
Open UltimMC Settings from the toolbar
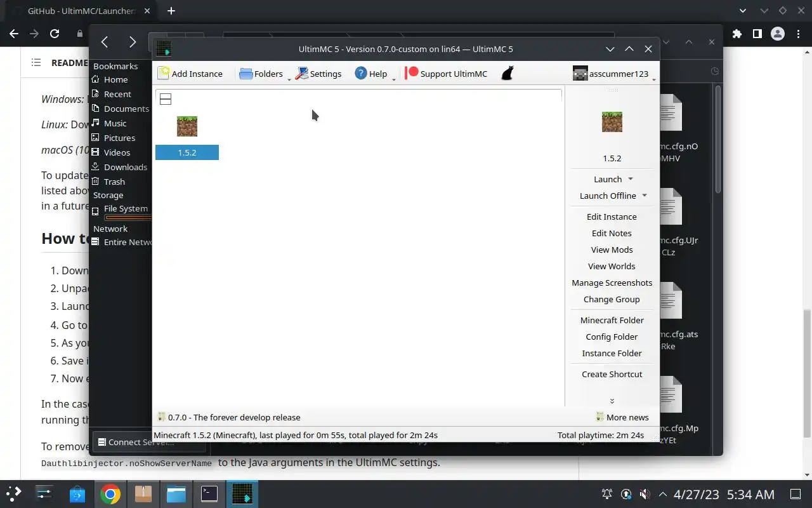click(x=318, y=74)
